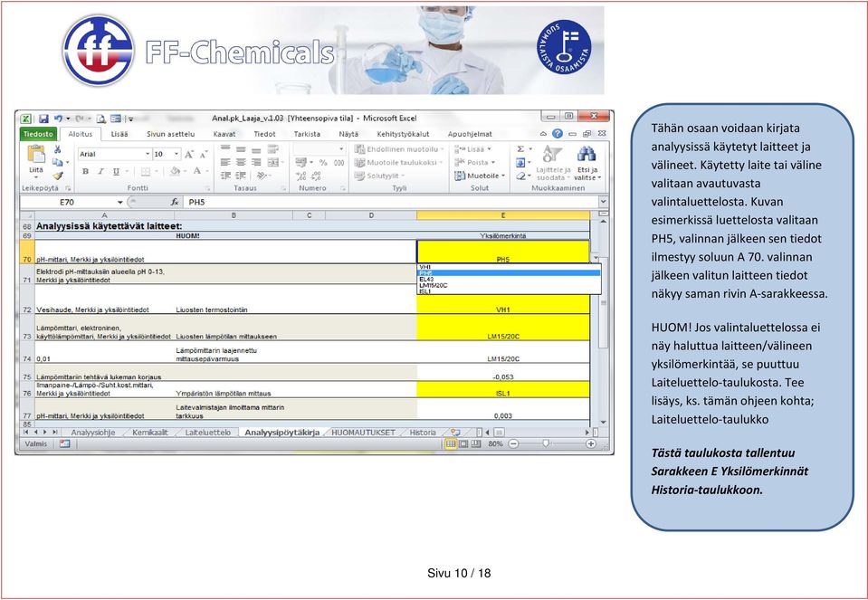The height and width of the screenshot is (600, 868).
Task: Click the Paste (Liitä) clipboard icon
Action: click(x=36, y=155)
